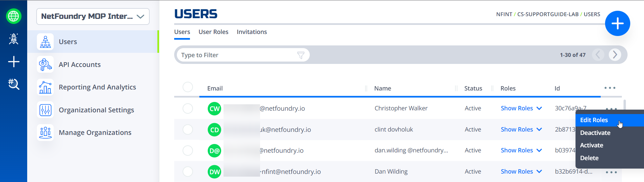Select the Dan Wilding row checkbox
Image resolution: width=644 pixels, height=182 pixels.
pos(188,172)
